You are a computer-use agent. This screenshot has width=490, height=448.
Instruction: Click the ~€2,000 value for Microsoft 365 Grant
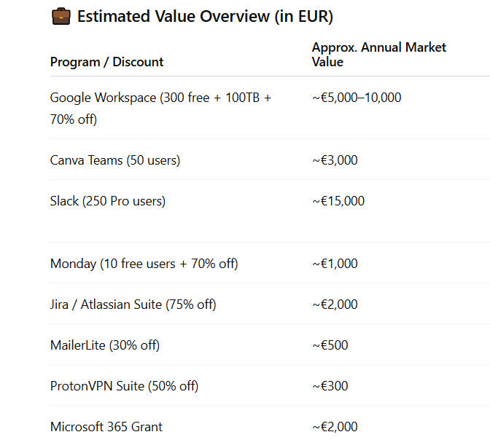(x=335, y=427)
